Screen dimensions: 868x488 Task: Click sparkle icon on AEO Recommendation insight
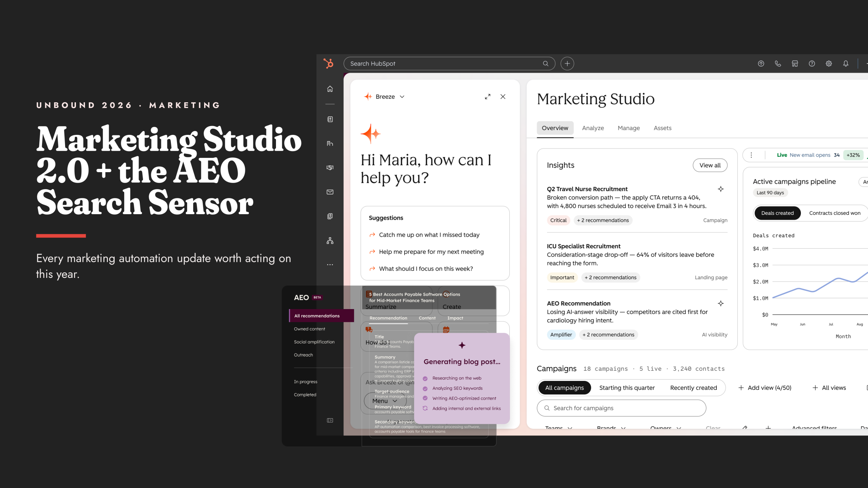(x=721, y=303)
